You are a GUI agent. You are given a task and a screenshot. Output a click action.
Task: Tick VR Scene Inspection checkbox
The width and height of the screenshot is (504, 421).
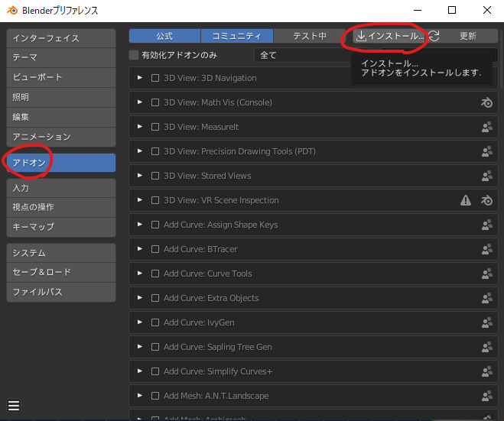[155, 200]
